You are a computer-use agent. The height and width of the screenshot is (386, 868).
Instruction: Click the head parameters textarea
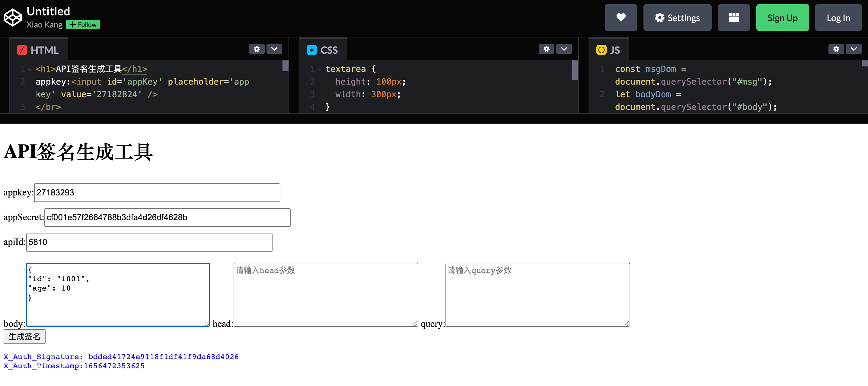[x=325, y=295]
